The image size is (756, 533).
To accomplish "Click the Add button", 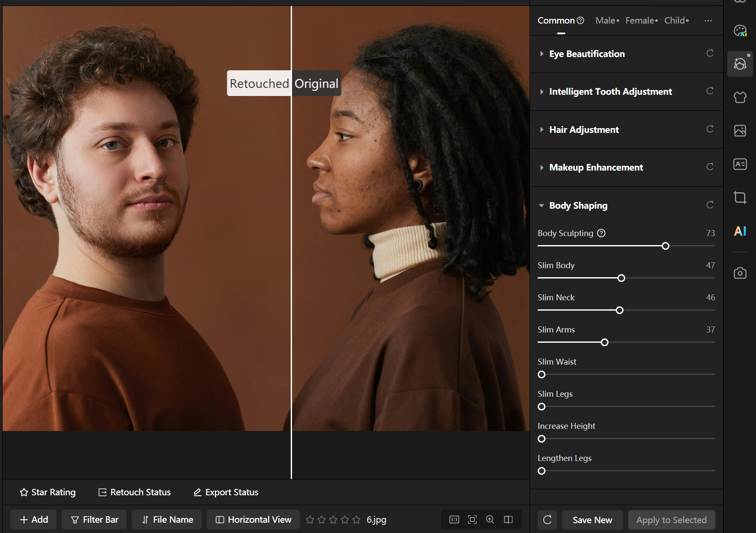I will (x=34, y=519).
